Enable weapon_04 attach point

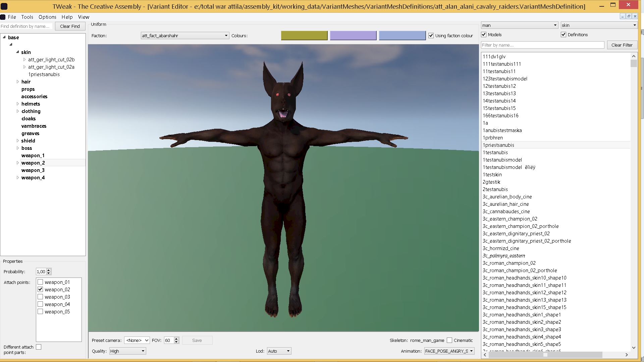pyautogui.click(x=40, y=304)
